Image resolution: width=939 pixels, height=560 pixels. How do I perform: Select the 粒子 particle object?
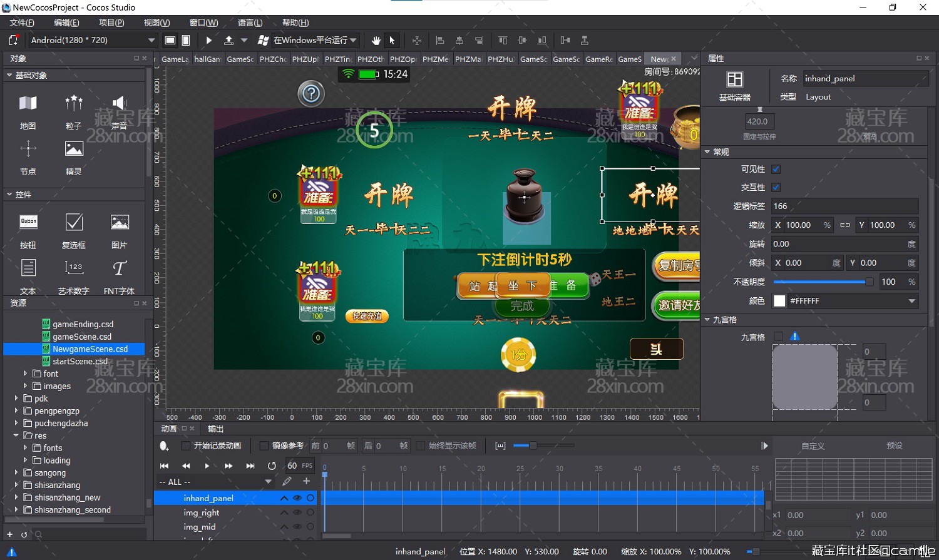pyautogui.click(x=74, y=111)
